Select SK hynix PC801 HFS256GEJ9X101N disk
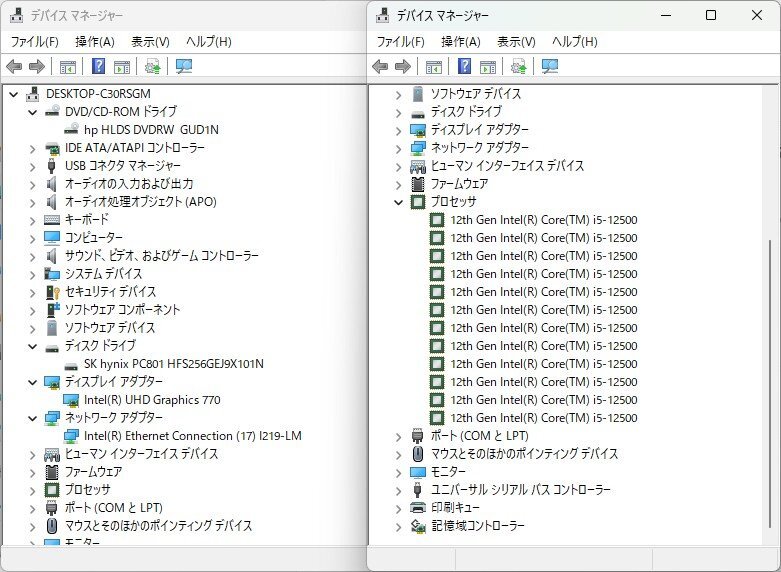This screenshot has width=781, height=572. 174,364
